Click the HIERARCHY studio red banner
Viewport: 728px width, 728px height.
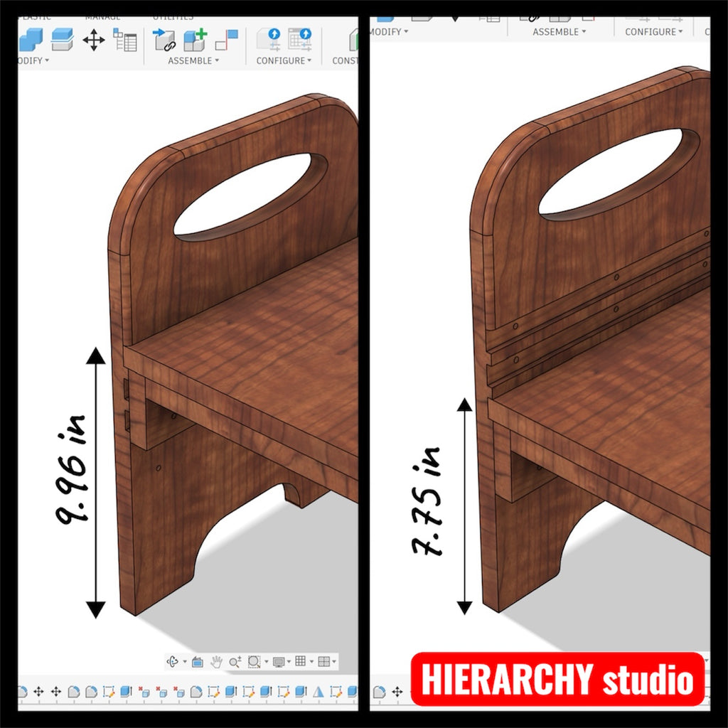tap(557, 680)
